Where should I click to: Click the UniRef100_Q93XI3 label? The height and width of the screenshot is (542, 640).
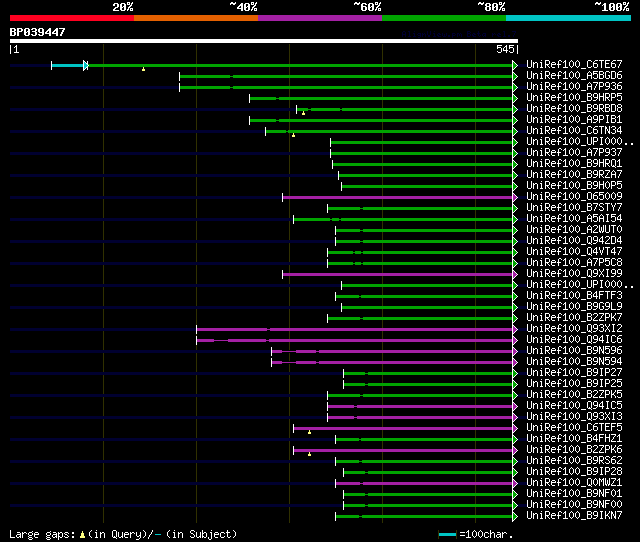(574, 417)
